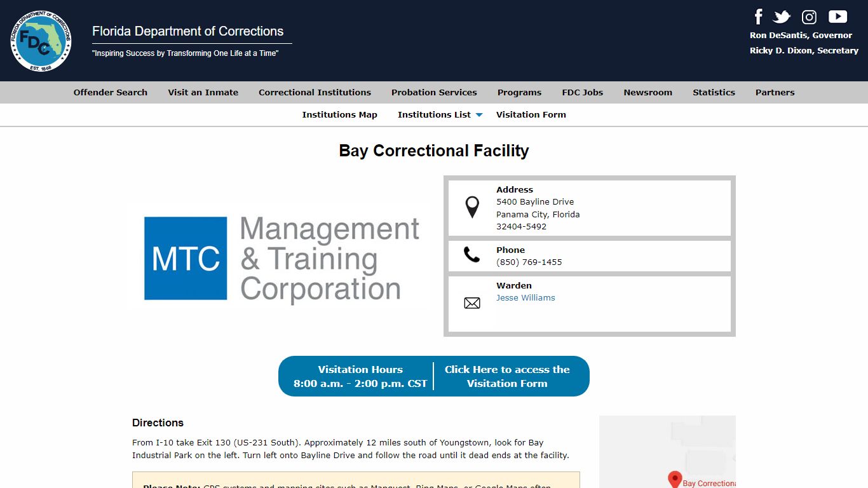Click the map preview of Bay Correctional
This screenshot has width=868, height=488.
[667, 452]
